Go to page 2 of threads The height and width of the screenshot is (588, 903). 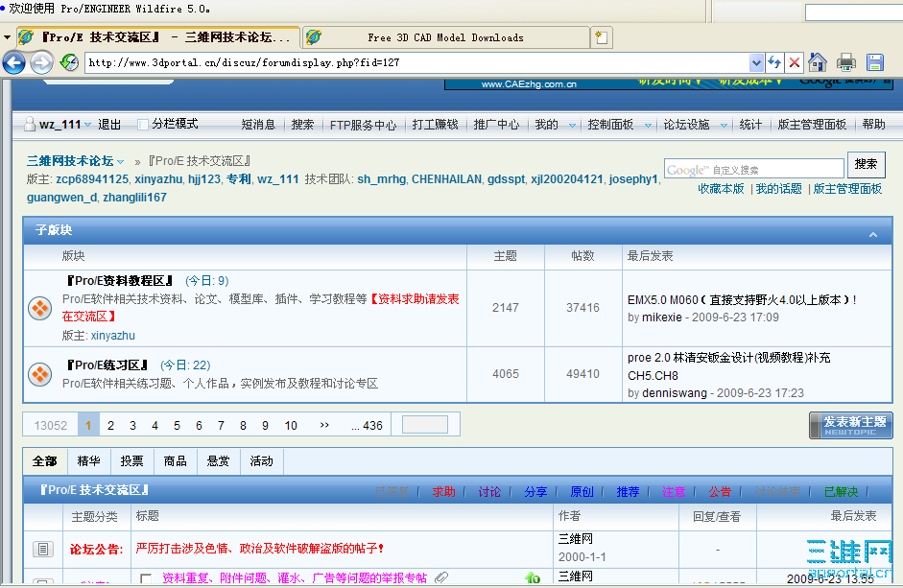tap(110, 425)
